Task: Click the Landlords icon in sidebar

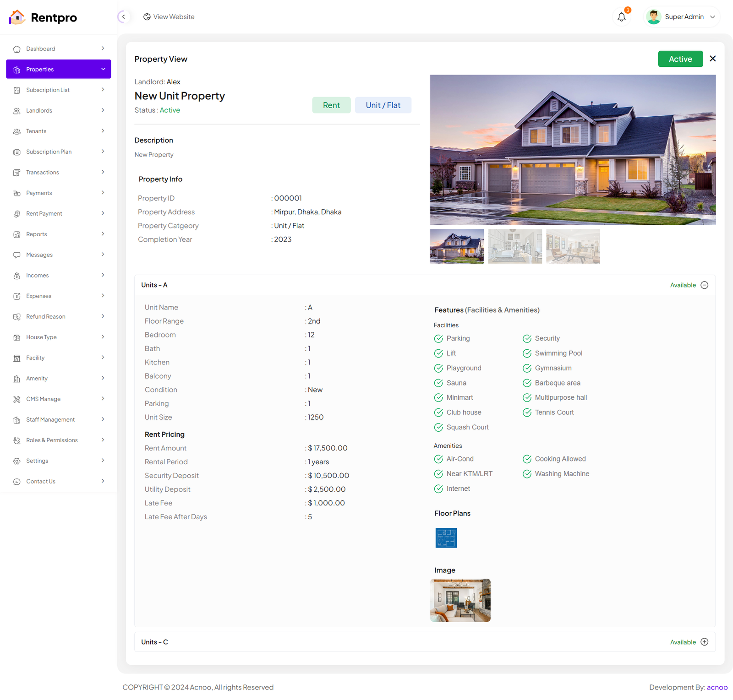Action: point(17,111)
